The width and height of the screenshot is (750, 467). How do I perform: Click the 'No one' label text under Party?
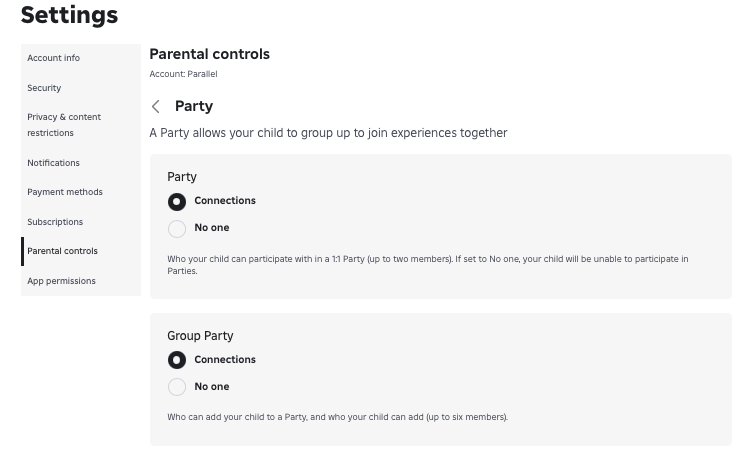pos(212,228)
